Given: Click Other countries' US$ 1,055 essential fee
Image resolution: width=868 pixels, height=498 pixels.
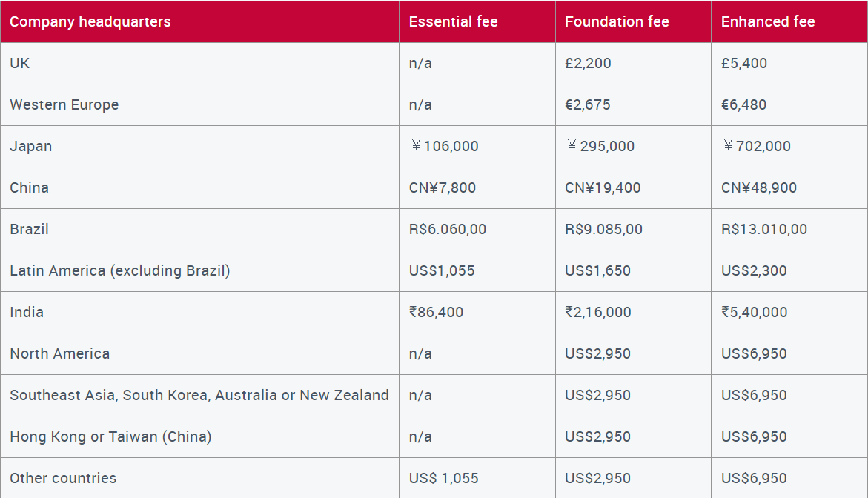Looking at the screenshot, I should (x=443, y=478).
